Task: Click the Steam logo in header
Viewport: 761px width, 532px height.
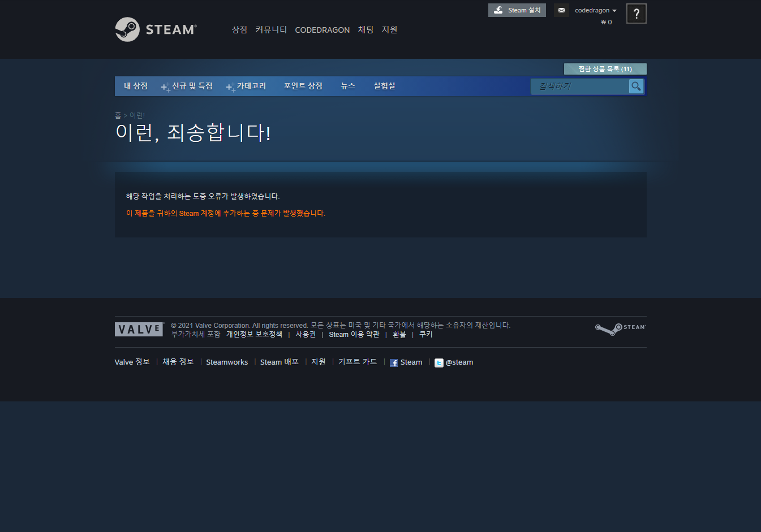Action: click(156, 29)
